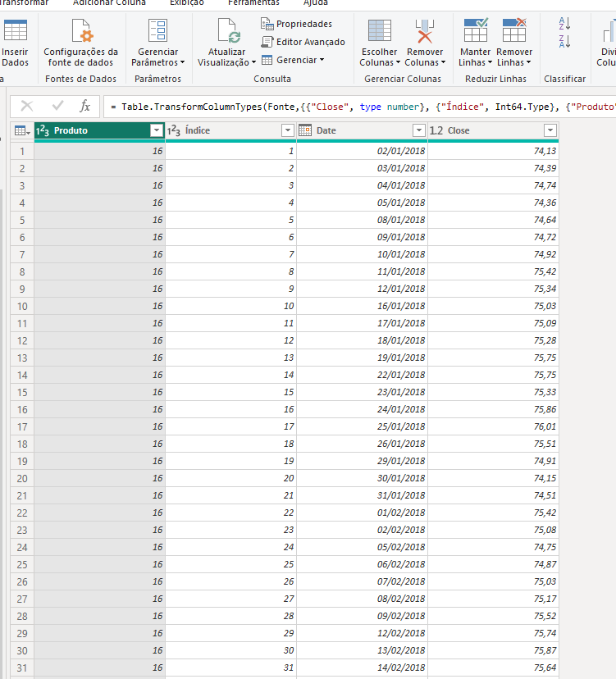Expand the Escolher Colunas dropdown arrow
The width and height of the screenshot is (616, 679).
coord(399,62)
